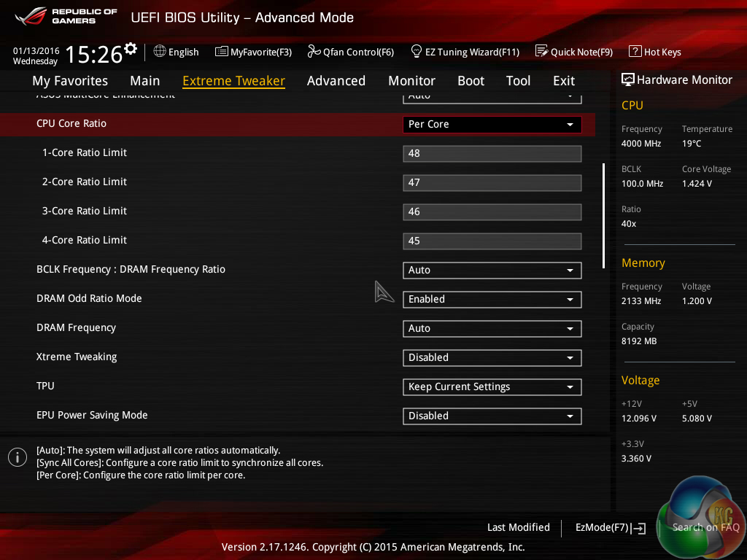The image size is (747, 560).
Task: Launch EZ Tuning Wizard lightbulb icon
Action: (416, 51)
